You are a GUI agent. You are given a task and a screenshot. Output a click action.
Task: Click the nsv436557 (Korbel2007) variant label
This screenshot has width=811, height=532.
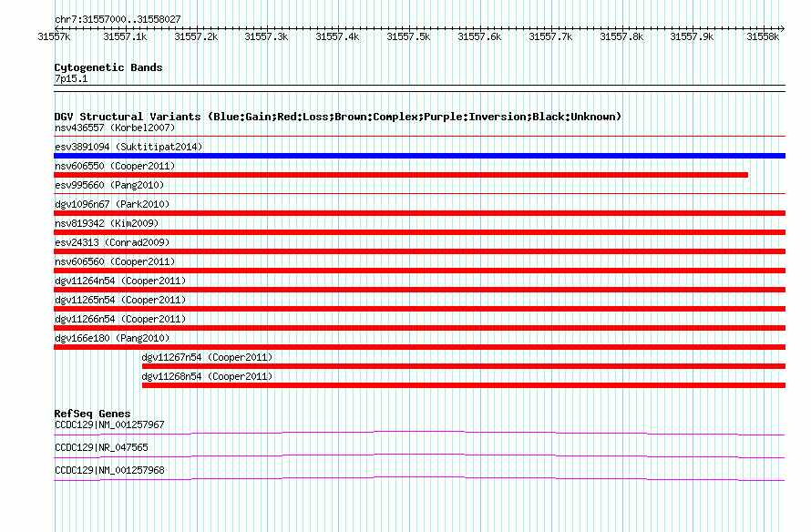click(115, 128)
